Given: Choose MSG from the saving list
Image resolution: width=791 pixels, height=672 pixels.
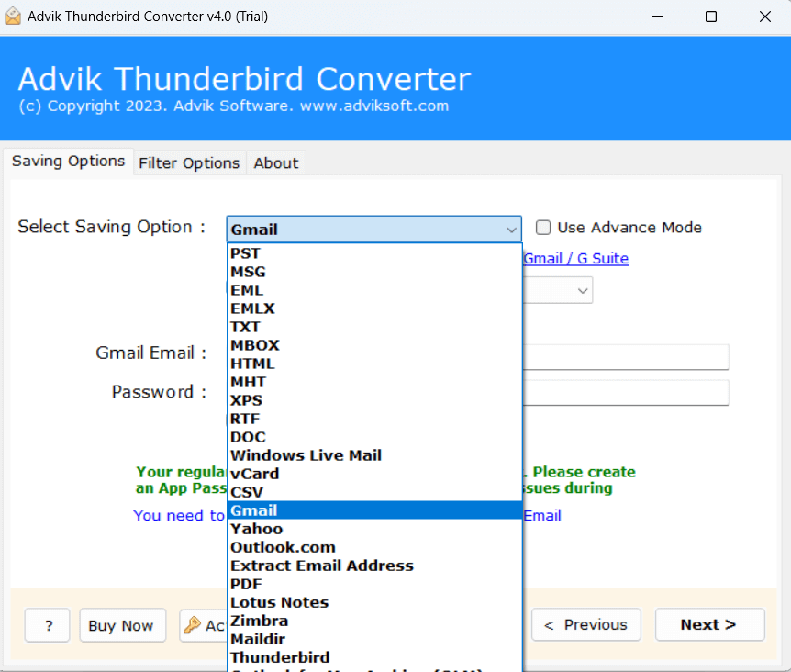Looking at the screenshot, I should pyautogui.click(x=374, y=272).
